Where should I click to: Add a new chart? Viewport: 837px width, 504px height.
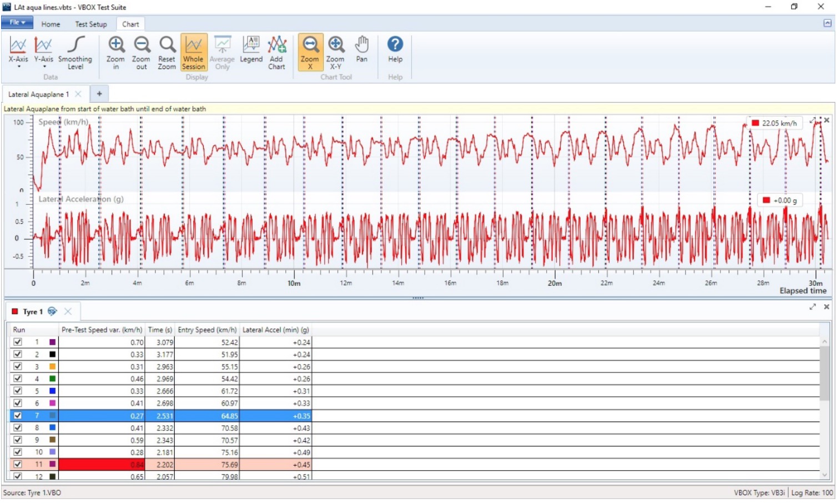pos(276,52)
